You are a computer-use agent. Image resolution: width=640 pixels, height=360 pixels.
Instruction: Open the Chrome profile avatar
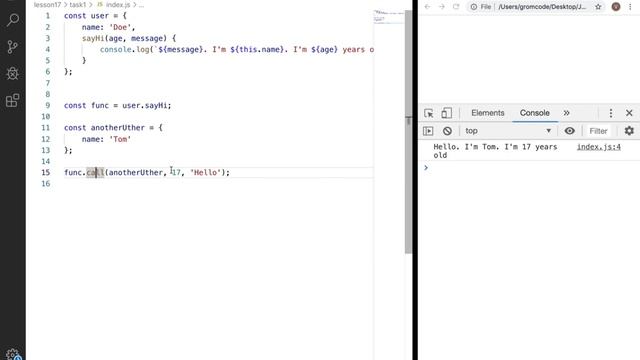pos(616,7)
